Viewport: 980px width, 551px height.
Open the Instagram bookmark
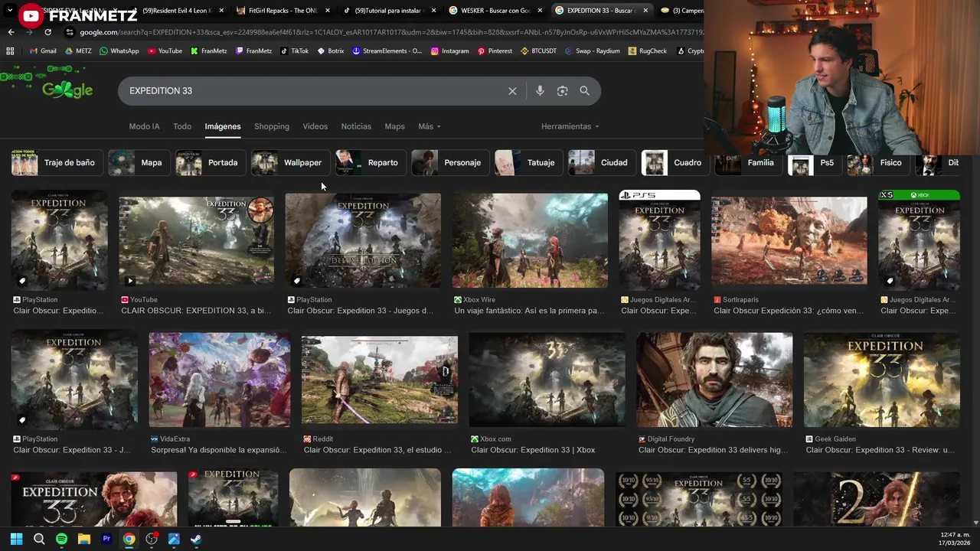[449, 51]
